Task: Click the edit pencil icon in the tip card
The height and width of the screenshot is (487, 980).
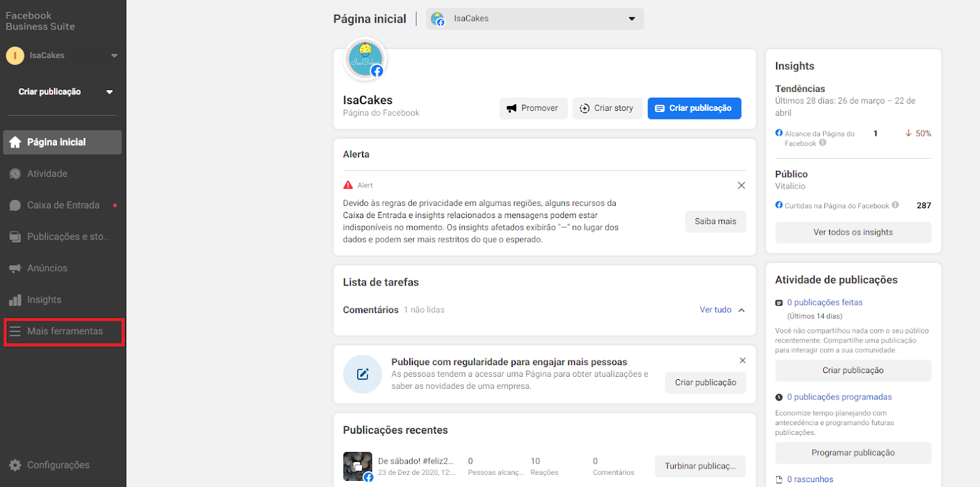Action: [363, 374]
